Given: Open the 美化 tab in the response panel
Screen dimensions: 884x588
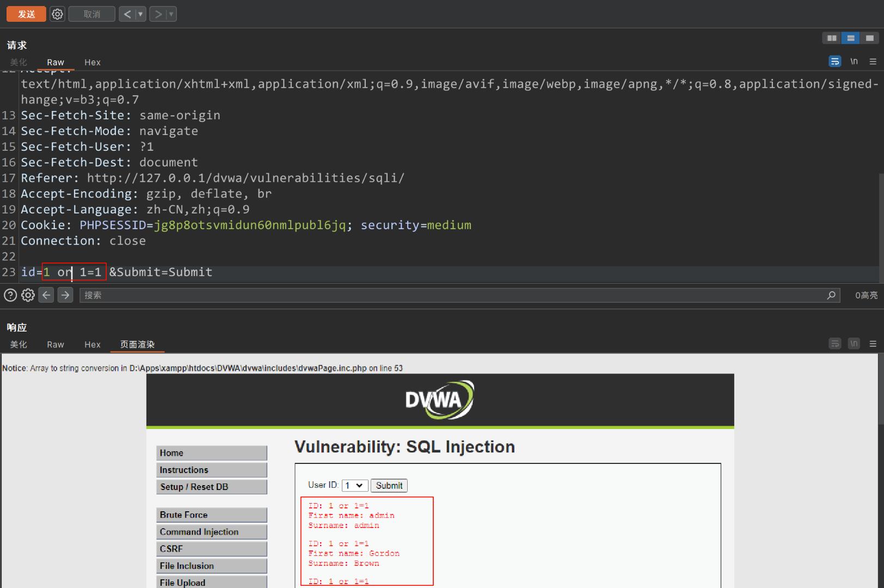Looking at the screenshot, I should [19, 344].
